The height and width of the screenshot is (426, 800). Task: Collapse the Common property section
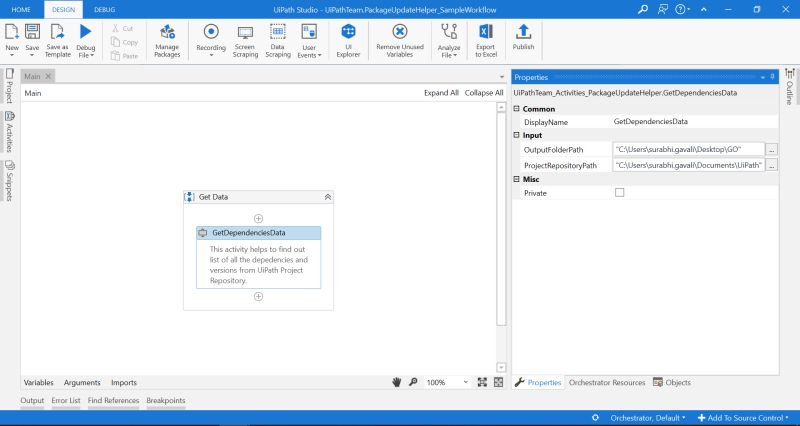pyautogui.click(x=516, y=109)
